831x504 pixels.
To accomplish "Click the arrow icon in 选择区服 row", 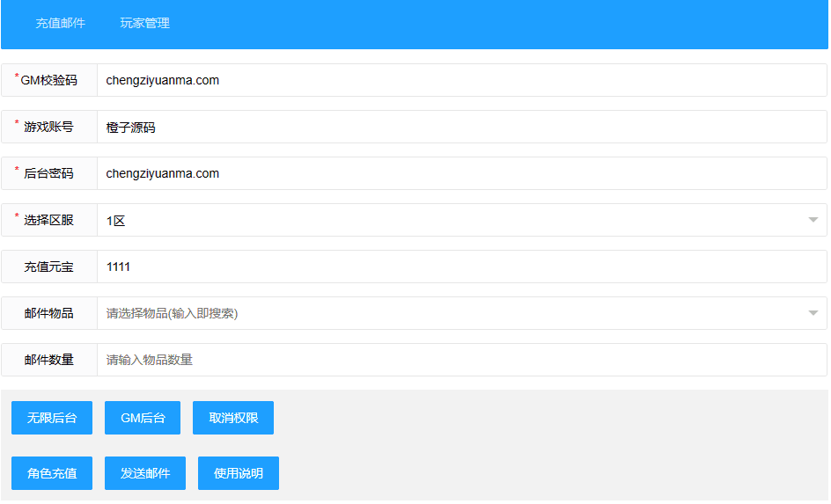I will pyautogui.click(x=813, y=220).
